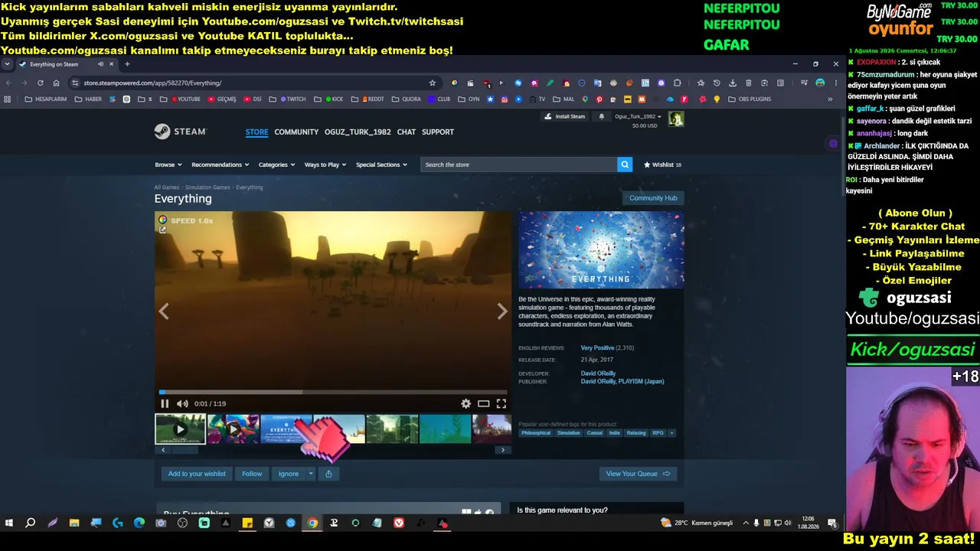Expand the Browse menu
Image resolution: width=980 pixels, height=551 pixels.
[x=168, y=165]
